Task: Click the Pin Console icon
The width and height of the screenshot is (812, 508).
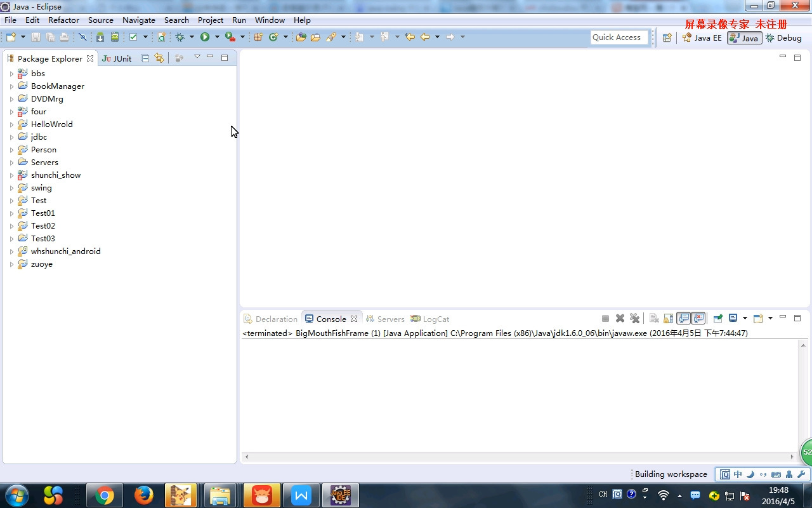Action: coord(717,319)
